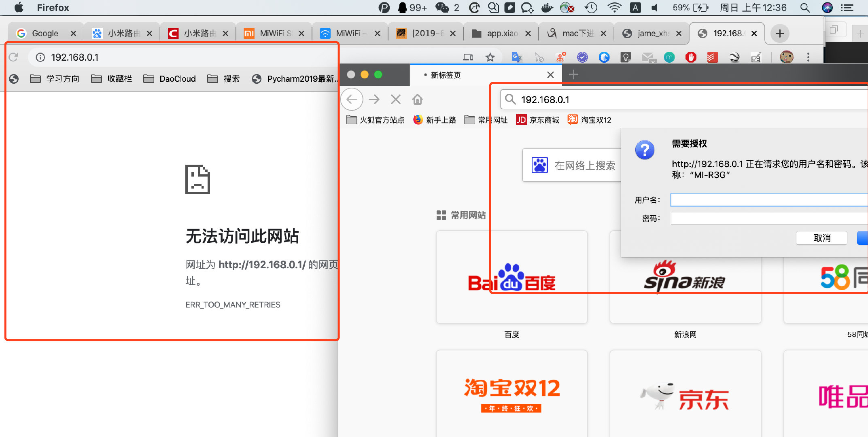This screenshot has width=868, height=437.
Task: Click the QQ penguin icon in menu bar
Action: pyautogui.click(x=402, y=7)
